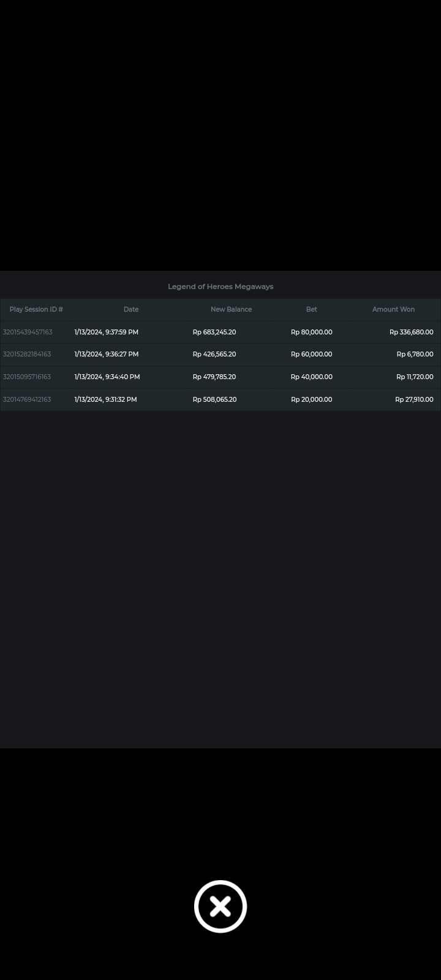Click the Play Session ID # column header
The image size is (441, 980).
pos(36,309)
